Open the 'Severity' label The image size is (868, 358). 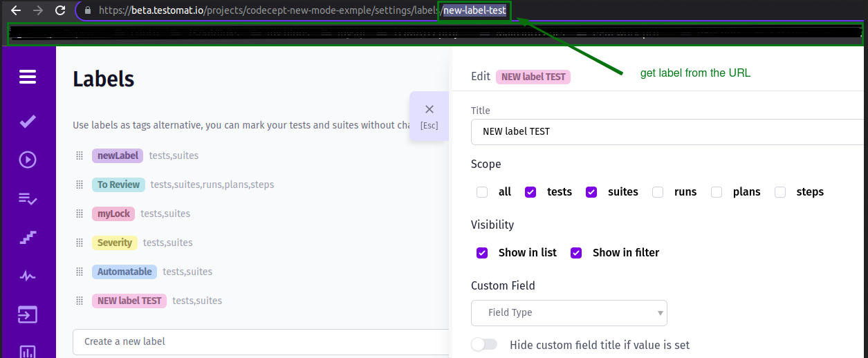coord(114,243)
